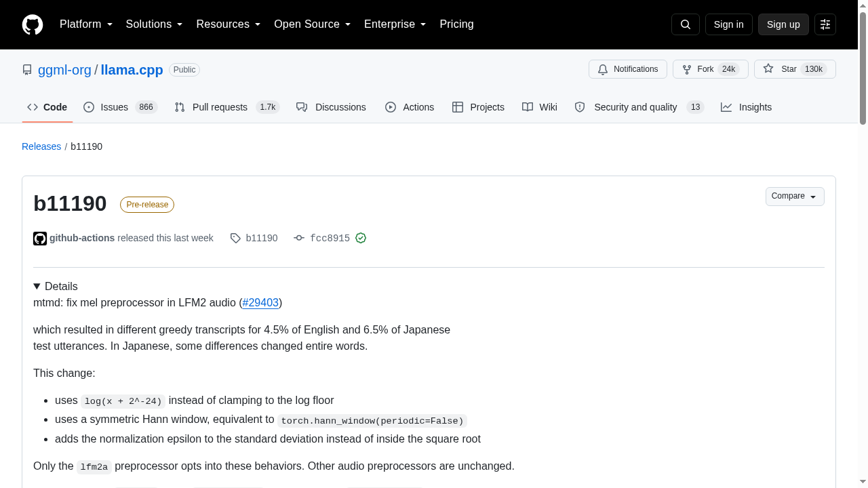Expand the Resources menu

point(229,24)
